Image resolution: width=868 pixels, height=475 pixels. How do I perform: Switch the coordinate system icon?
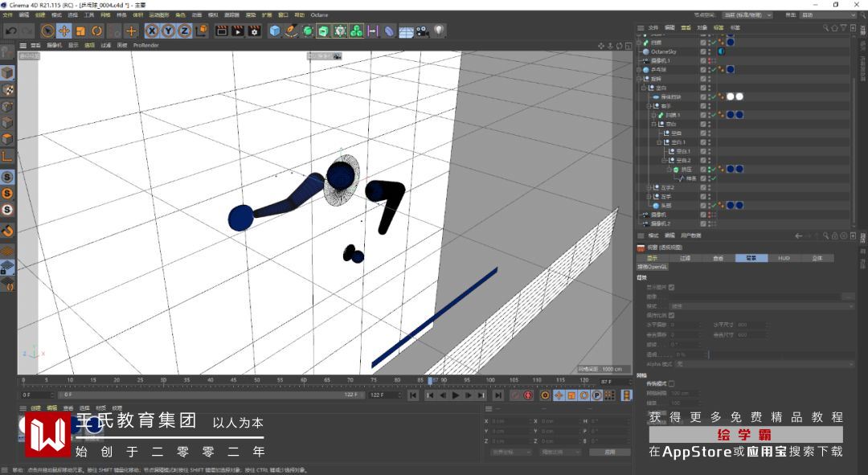point(201,31)
